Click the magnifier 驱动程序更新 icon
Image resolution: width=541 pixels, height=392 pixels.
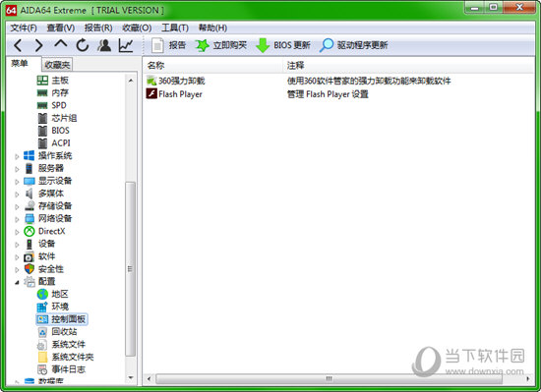coord(327,45)
